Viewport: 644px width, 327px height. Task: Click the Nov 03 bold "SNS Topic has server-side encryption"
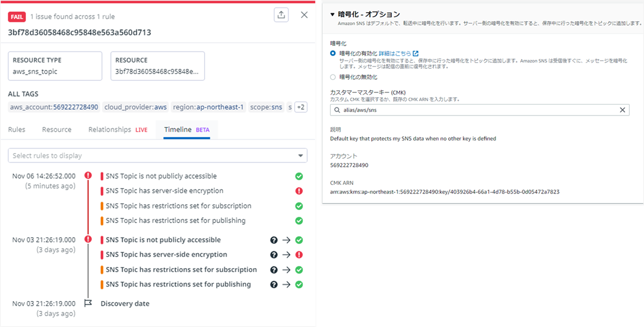(x=166, y=254)
